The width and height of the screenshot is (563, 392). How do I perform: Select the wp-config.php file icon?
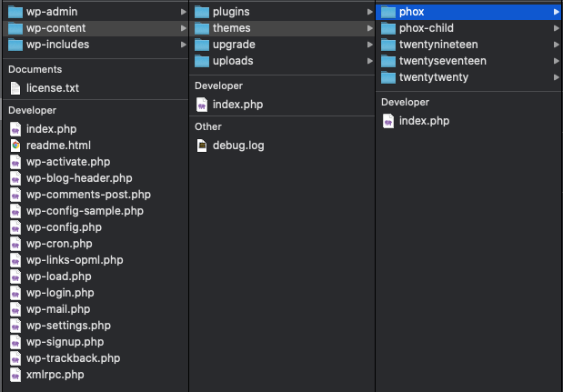tap(15, 227)
